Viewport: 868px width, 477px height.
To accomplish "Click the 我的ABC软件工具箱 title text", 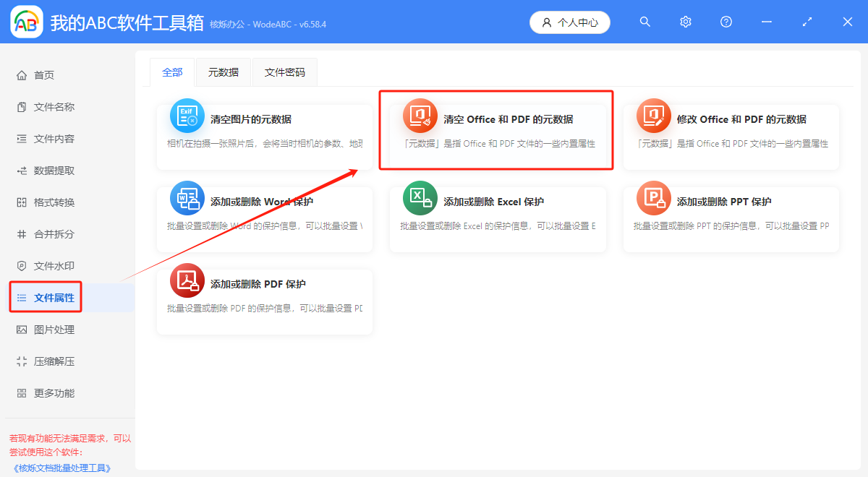I will click(127, 22).
